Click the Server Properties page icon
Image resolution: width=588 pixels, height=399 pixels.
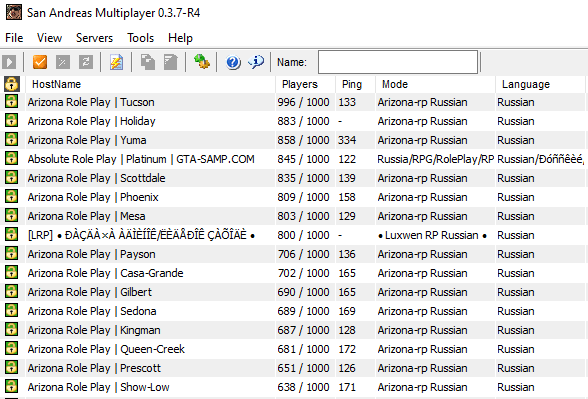(x=171, y=62)
